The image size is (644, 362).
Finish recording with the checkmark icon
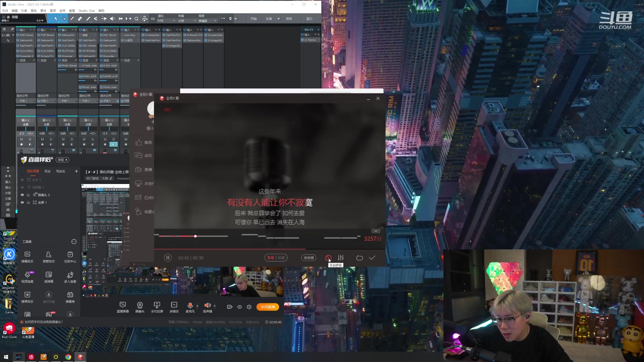372,258
